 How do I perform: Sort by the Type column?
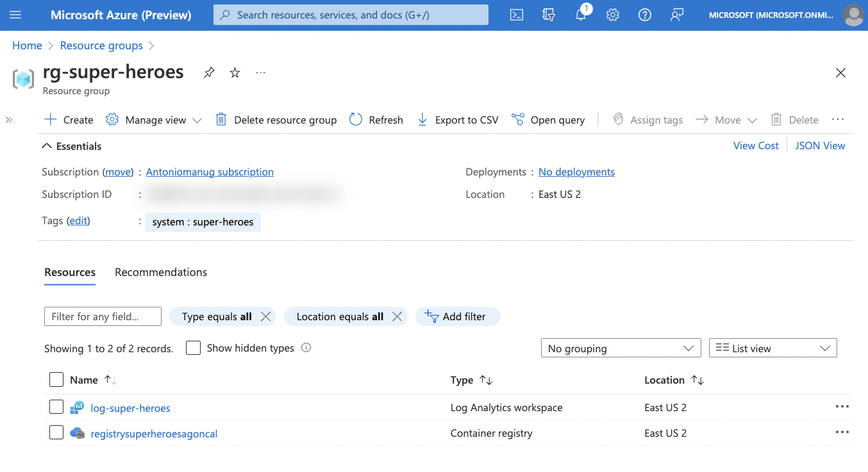coord(471,380)
